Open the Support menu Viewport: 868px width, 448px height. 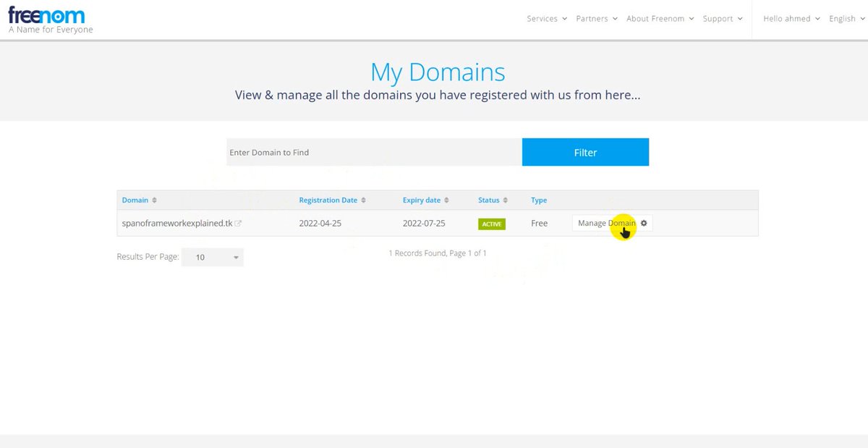coord(723,19)
